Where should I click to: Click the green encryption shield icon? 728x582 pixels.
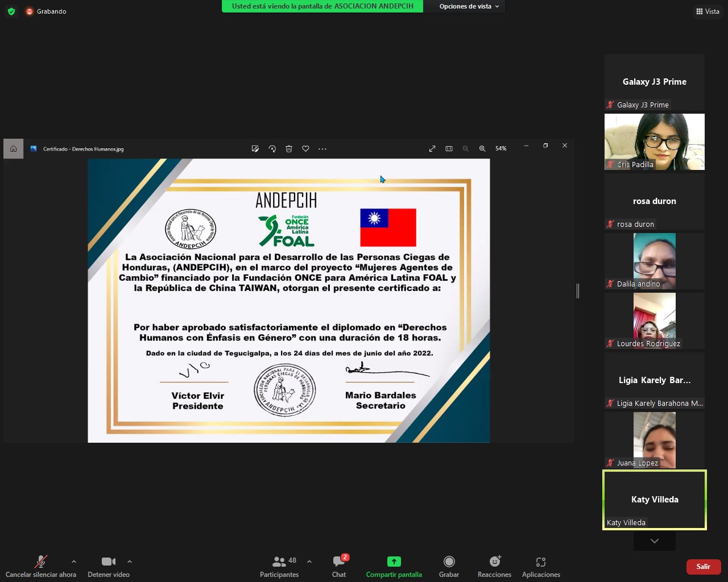(x=11, y=11)
